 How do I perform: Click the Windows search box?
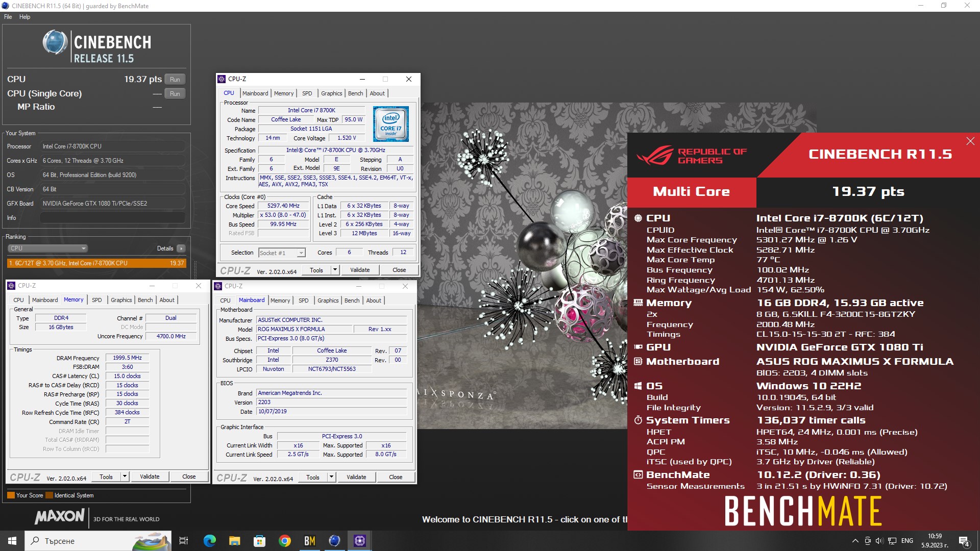pos(98,541)
